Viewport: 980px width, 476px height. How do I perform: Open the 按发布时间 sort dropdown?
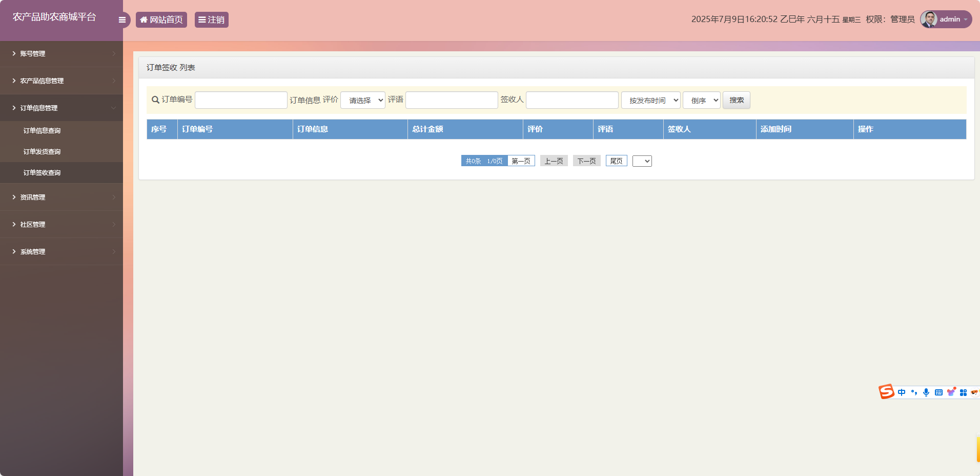pyautogui.click(x=650, y=100)
